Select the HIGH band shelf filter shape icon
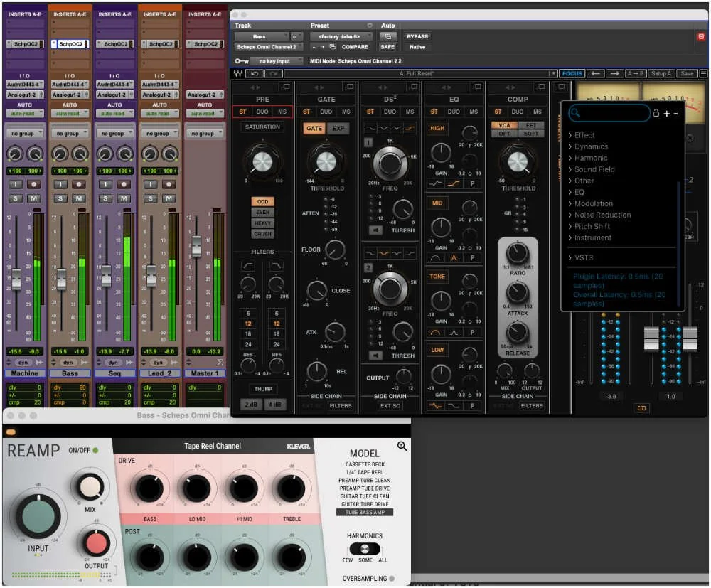The height and width of the screenshot is (588, 711). pyautogui.click(x=454, y=183)
